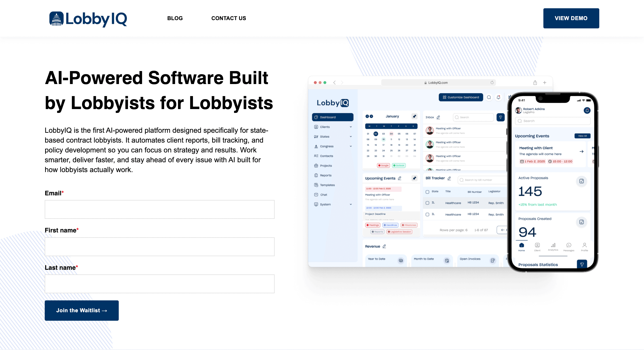Expand the Clients sidebar chevron
Screen dimensions: 644x350
(351, 127)
